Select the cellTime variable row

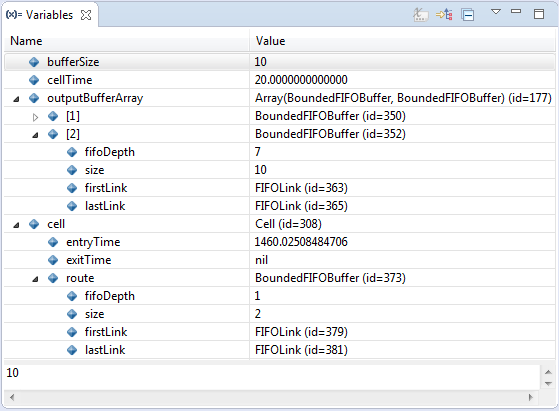tap(279, 80)
